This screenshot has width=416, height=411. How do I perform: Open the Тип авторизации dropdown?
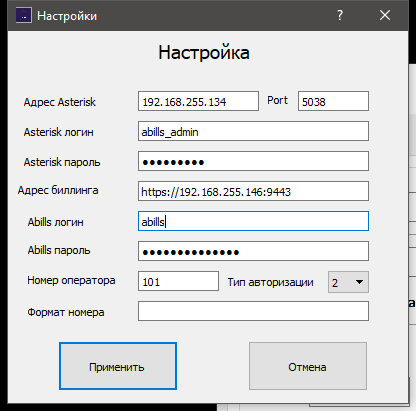pos(348,282)
